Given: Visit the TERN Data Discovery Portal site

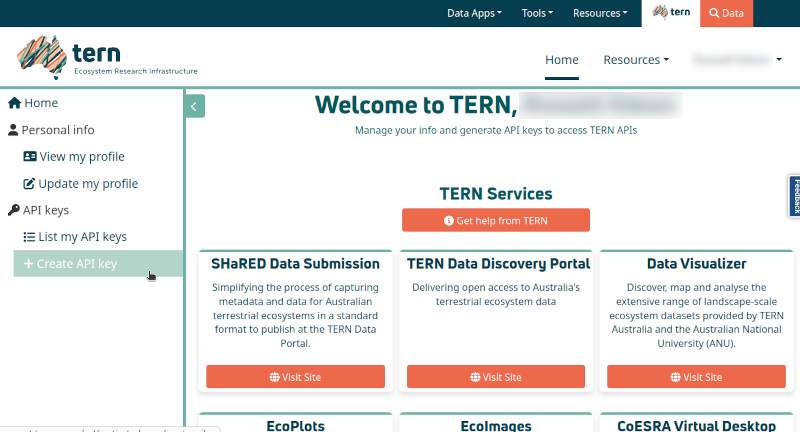Looking at the screenshot, I should point(496,377).
